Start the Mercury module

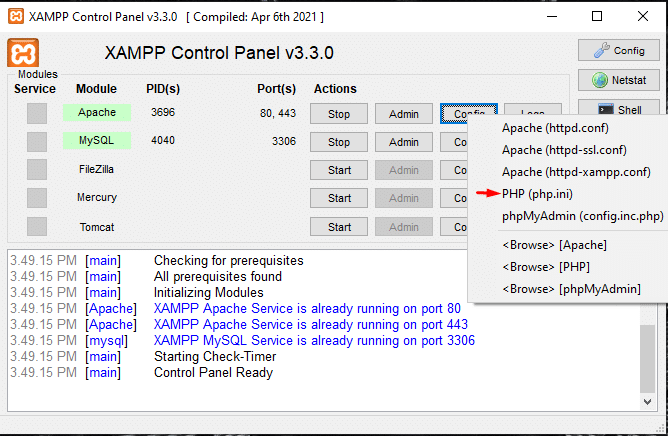(x=339, y=198)
